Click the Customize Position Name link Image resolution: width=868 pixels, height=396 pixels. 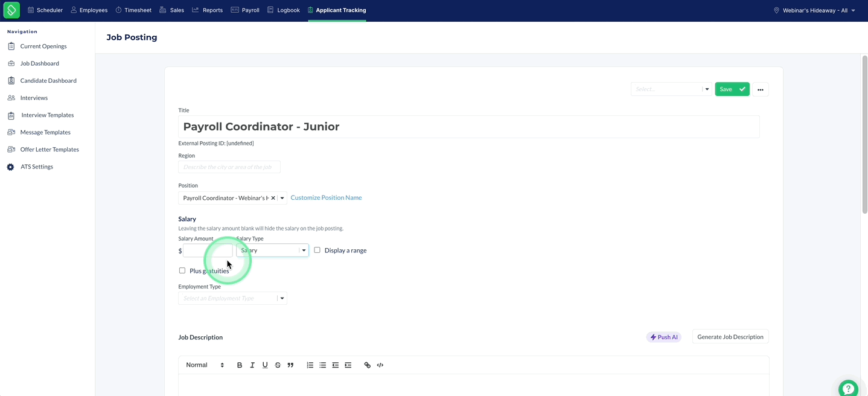click(326, 198)
